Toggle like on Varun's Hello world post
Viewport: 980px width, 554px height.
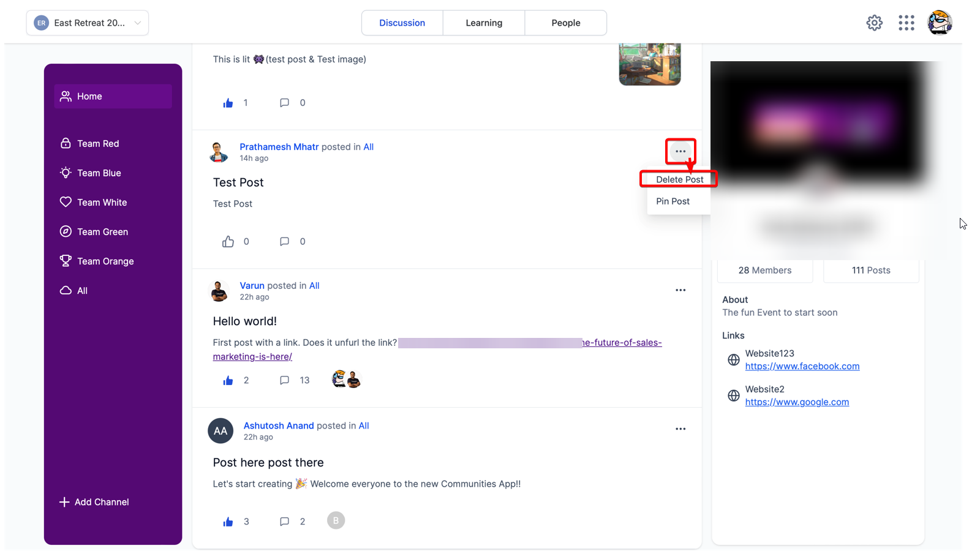tap(228, 380)
